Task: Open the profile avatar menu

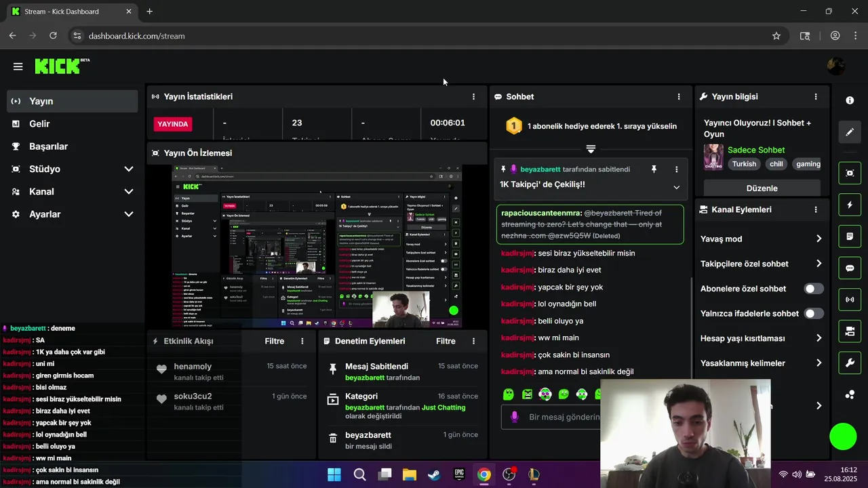Action: (836, 66)
